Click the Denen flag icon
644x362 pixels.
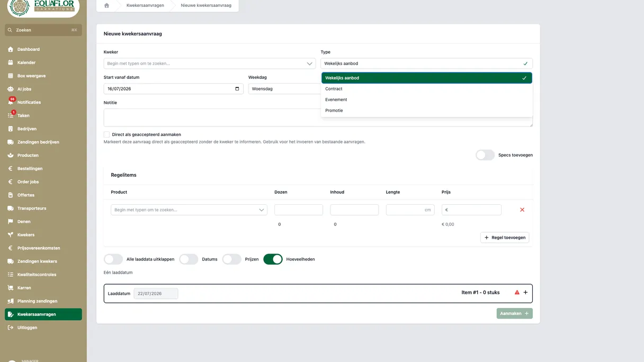[x=10, y=221]
